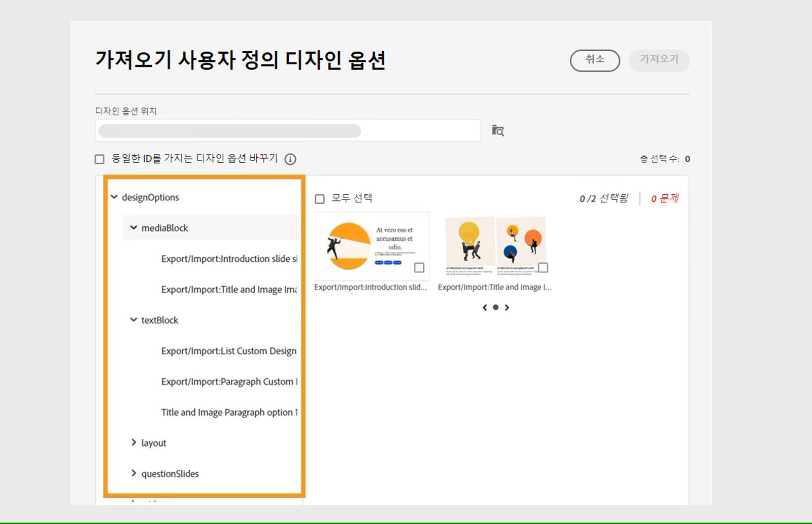Click the info icon next to replace option

click(x=290, y=159)
